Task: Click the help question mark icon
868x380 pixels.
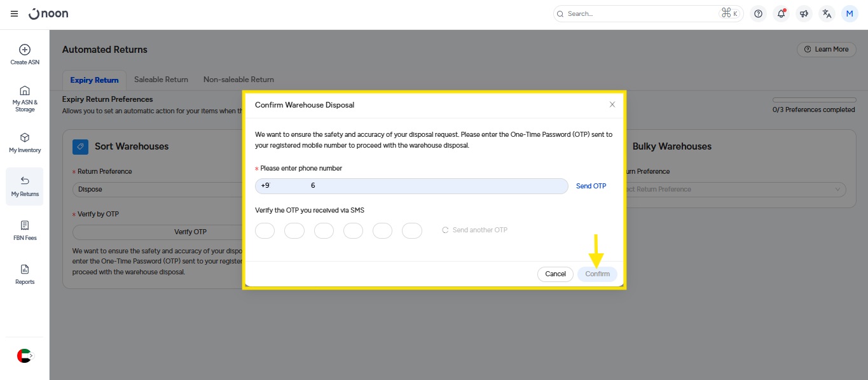Action: (x=758, y=13)
